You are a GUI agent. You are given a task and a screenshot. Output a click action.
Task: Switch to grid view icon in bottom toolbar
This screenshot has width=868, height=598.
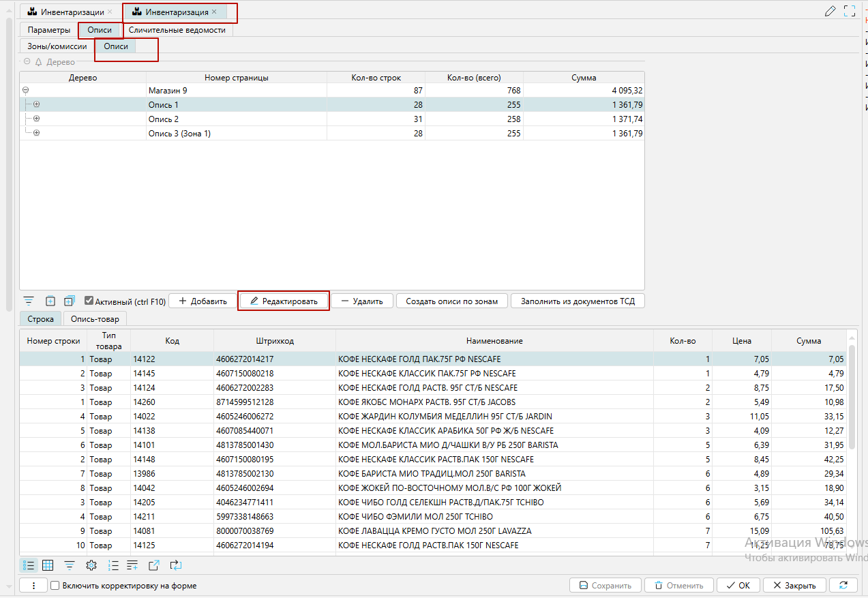[x=48, y=565]
